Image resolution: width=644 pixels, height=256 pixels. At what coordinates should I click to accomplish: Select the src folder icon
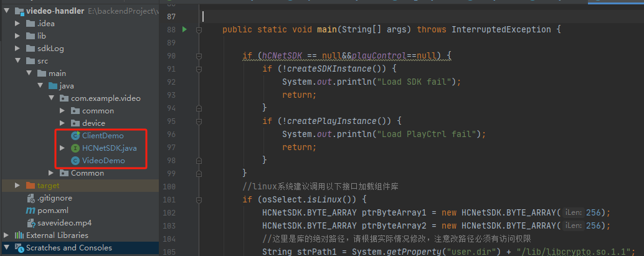click(31, 61)
